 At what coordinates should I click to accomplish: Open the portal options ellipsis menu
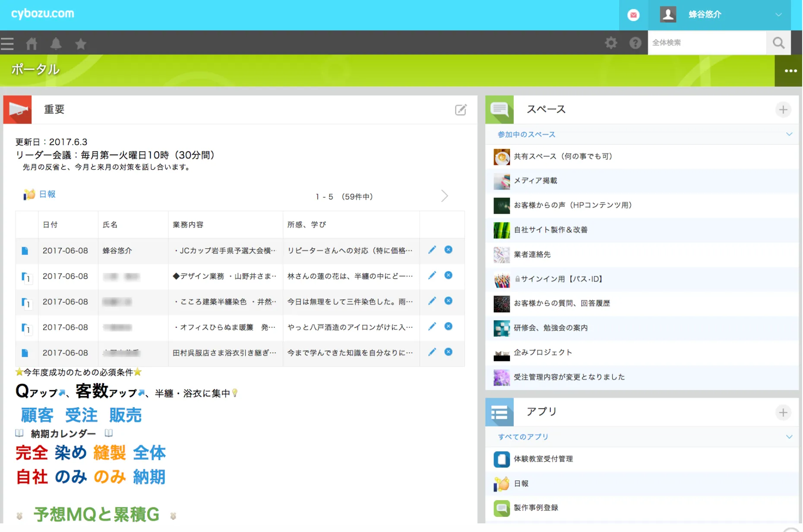pyautogui.click(x=790, y=71)
